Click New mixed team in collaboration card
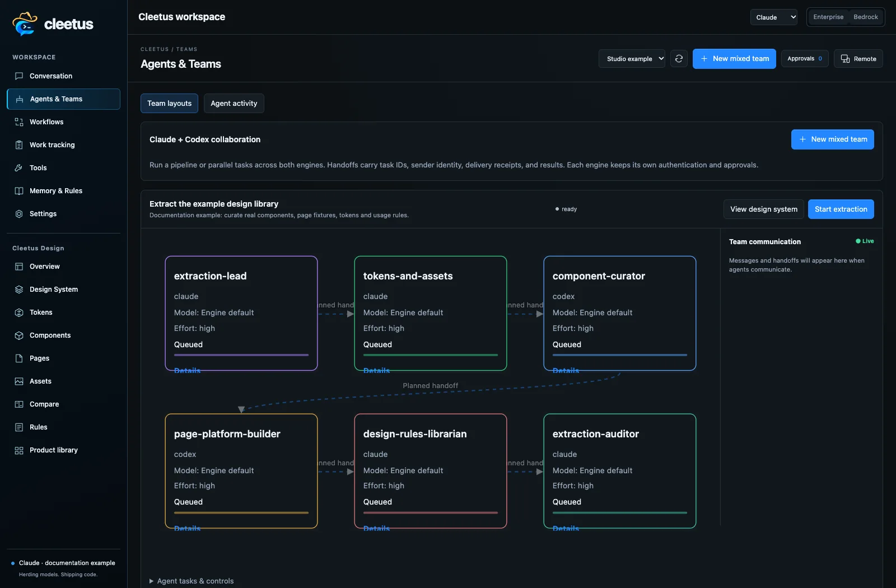 click(832, 139)
